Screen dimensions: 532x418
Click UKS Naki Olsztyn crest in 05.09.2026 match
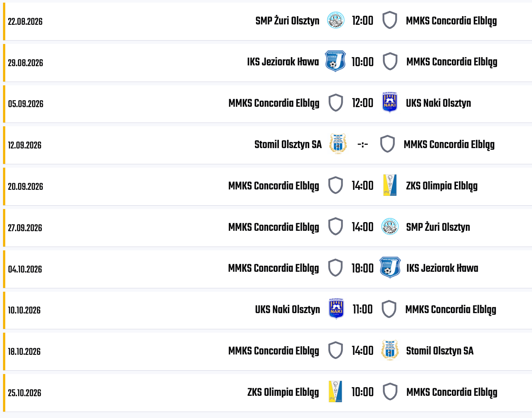pyautogui.click(x=390, y=103)
